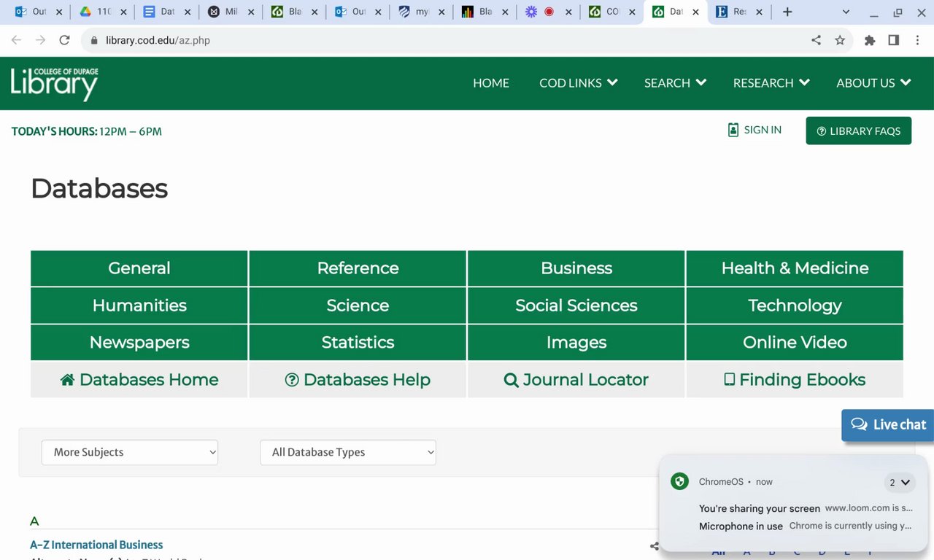
Task: Toggle the browser side panel icon
Action: pos(893,40)
